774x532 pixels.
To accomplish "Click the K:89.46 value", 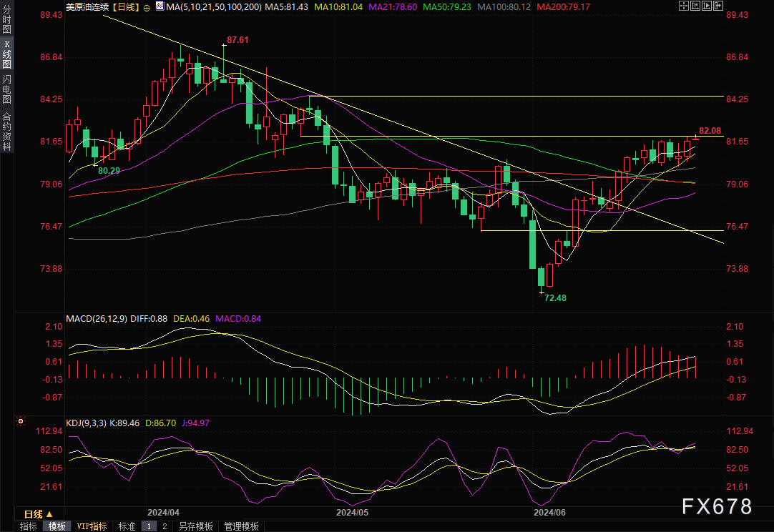I will pos(124,423).
